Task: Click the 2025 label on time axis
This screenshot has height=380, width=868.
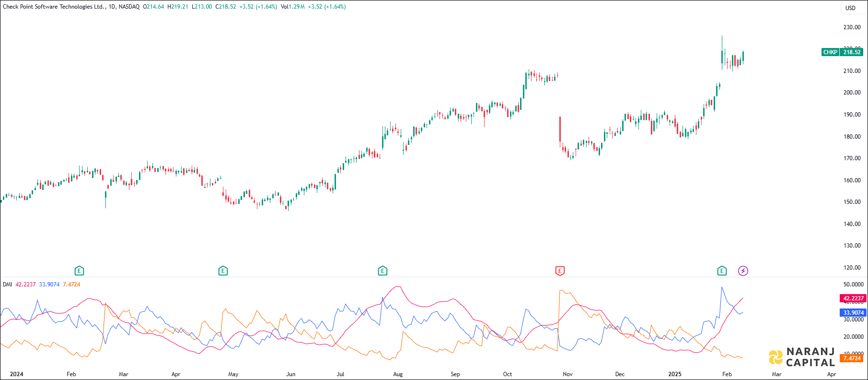Action: click(675, 374)
